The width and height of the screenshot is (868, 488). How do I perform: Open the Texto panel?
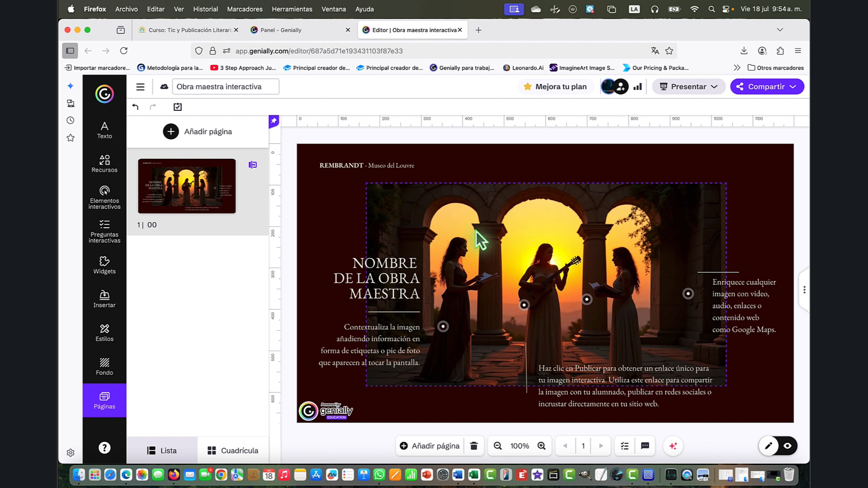point(104,130)
